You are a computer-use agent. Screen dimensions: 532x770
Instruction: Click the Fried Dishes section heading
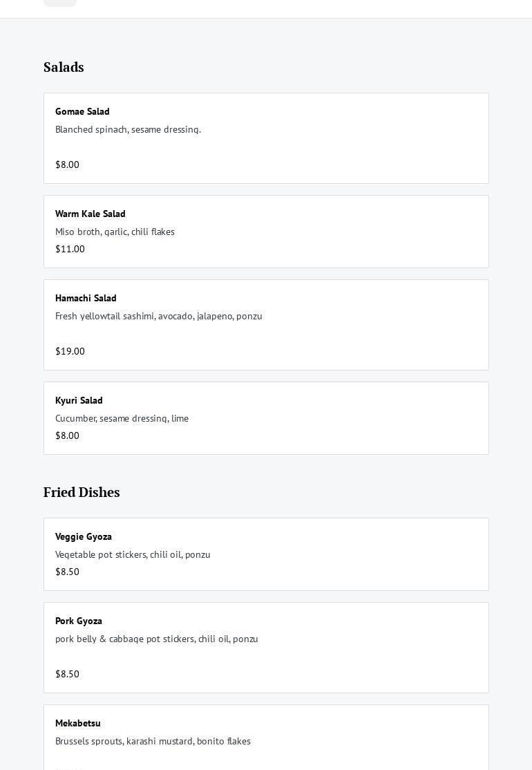(x=82, y=492)
